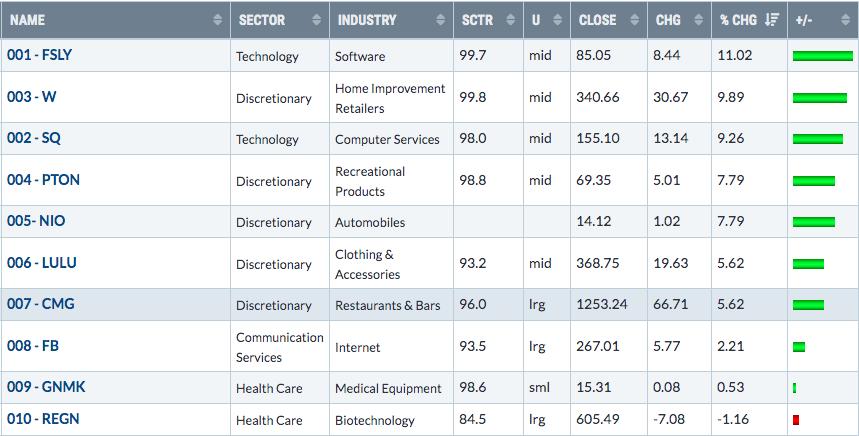This screenshot has width=859, height=436.
Task: Open the 010 - REGN symbol link
Action: point(43,419)
